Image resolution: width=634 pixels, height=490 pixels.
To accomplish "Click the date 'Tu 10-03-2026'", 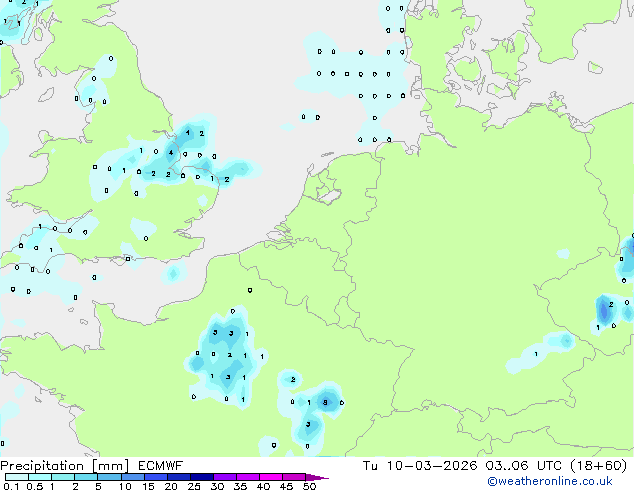I will pos(420,466).
